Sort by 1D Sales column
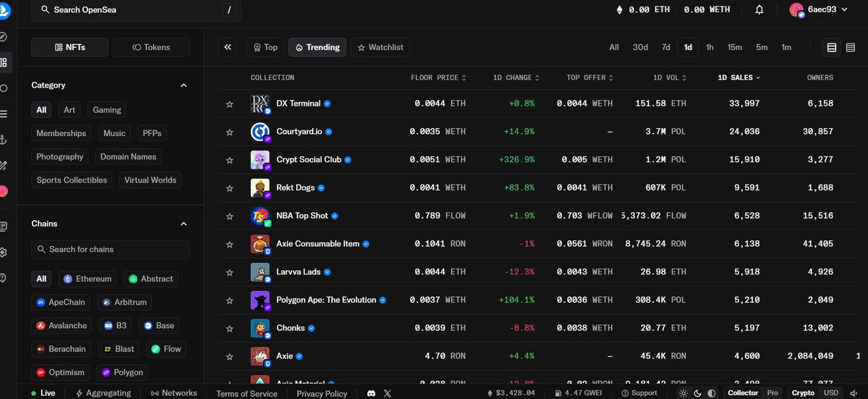Screen dimensions: 868x399 (x=739, y=77)
